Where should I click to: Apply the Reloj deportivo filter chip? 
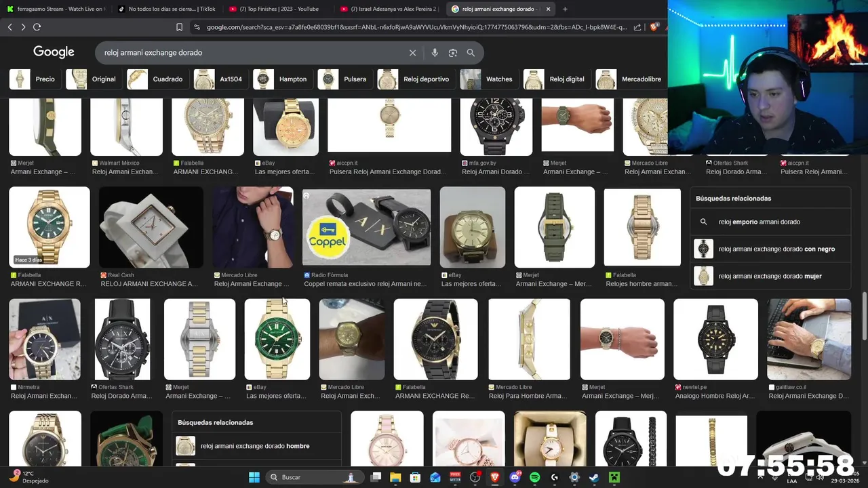(x=416, y=79)
